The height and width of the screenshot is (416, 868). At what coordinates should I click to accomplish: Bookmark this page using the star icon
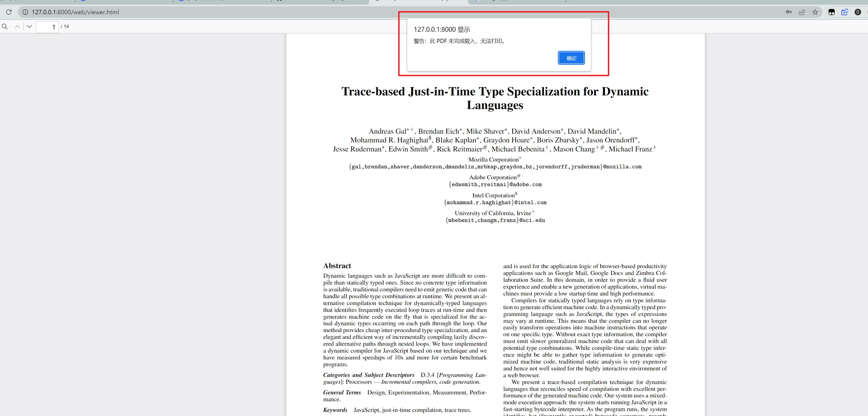(815, 12)
